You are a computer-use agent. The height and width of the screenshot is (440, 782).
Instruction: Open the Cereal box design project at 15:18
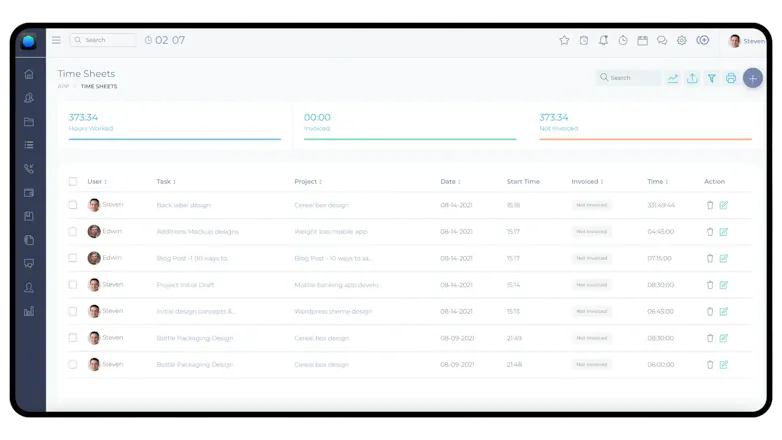coord(321,205)
